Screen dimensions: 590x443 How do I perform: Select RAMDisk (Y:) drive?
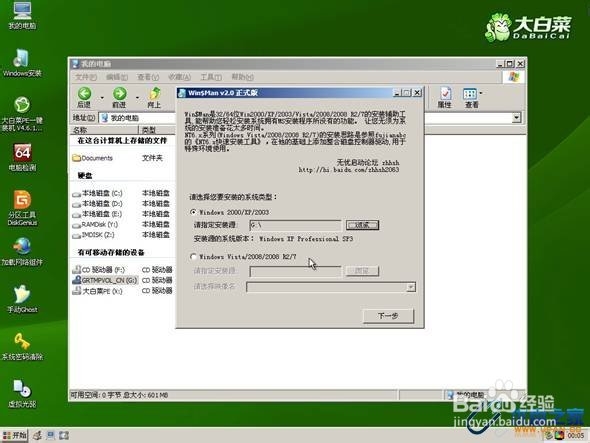[x=95, y=225]
